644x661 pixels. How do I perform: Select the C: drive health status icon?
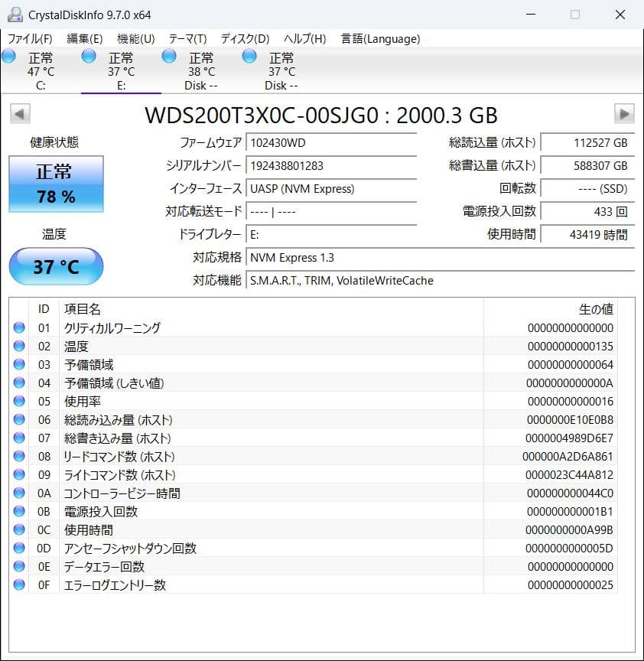pyautogui.click(x=9, y=55)
